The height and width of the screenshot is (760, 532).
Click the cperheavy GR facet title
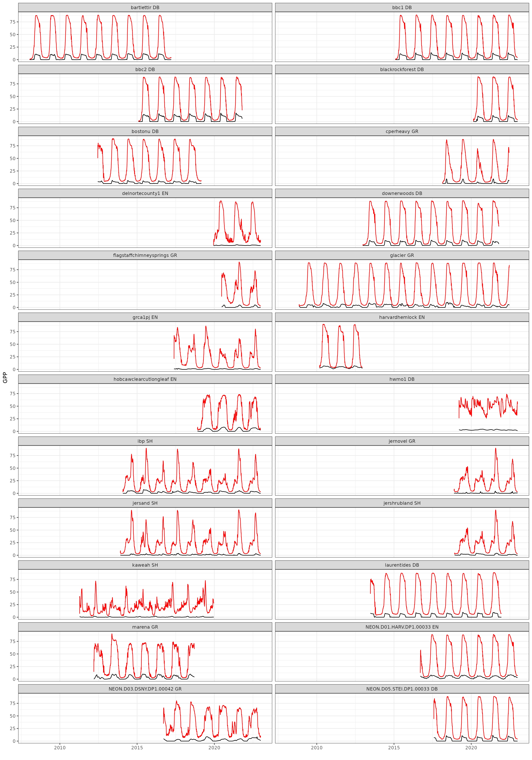point(402,131)
